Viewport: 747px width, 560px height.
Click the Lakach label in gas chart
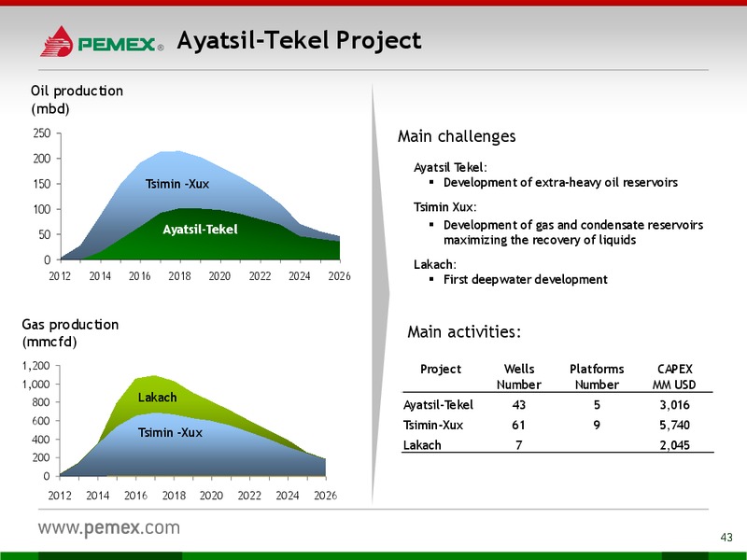click(x=157, y=398)
